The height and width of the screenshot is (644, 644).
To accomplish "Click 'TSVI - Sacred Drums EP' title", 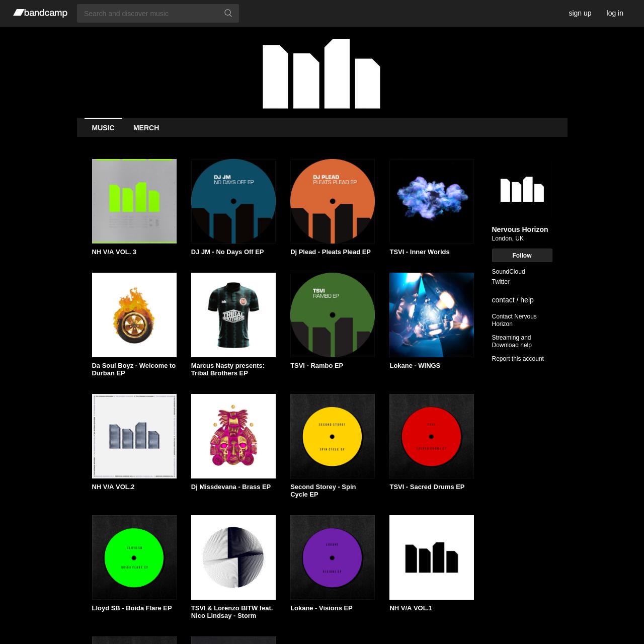I will [x=427, y=487].
